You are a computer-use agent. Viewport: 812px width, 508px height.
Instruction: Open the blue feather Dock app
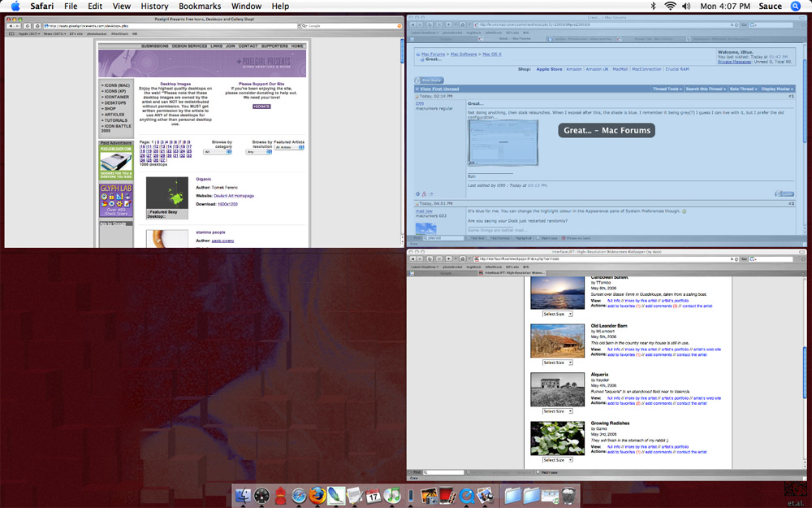[336, 496]
